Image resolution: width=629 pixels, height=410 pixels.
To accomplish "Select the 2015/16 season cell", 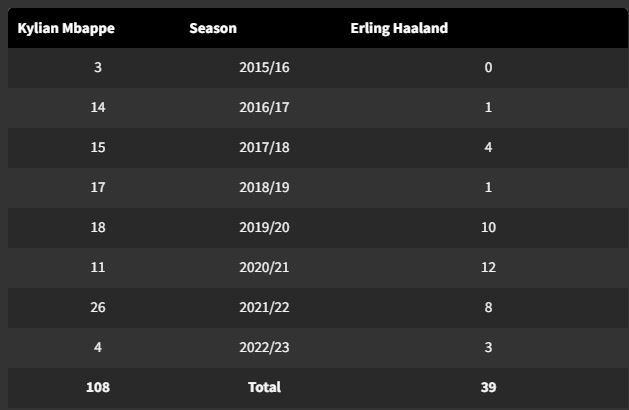I will click(264, 67).
